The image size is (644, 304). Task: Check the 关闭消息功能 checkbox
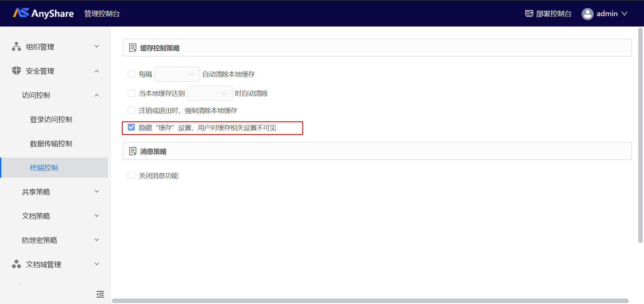tap(131, 175)
